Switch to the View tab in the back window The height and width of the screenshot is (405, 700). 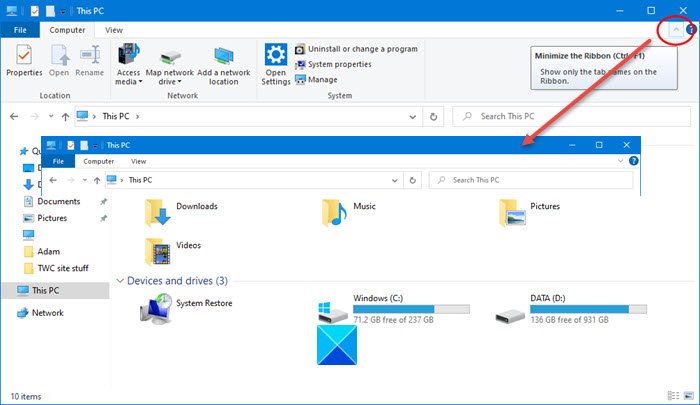[114, 30]
